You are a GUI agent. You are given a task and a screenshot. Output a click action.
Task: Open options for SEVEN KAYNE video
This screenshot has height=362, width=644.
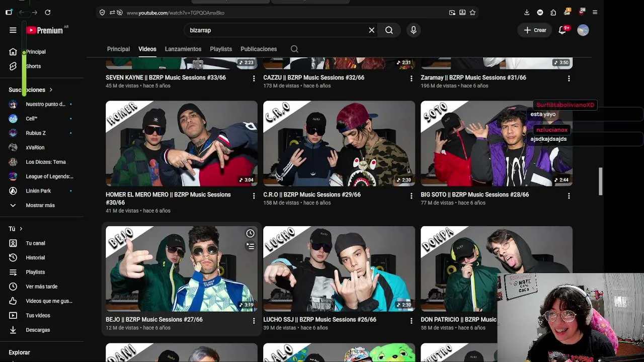pyautogui.click(x=254, y=78)
